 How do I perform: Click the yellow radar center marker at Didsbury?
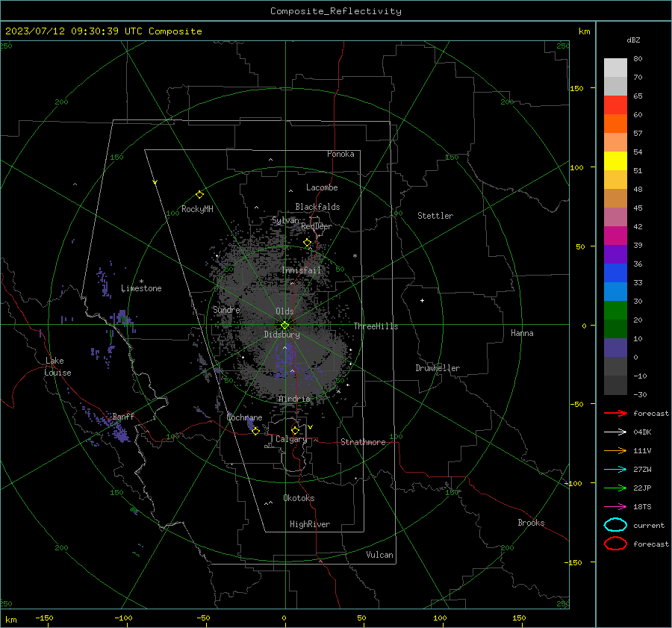point(284,325)
